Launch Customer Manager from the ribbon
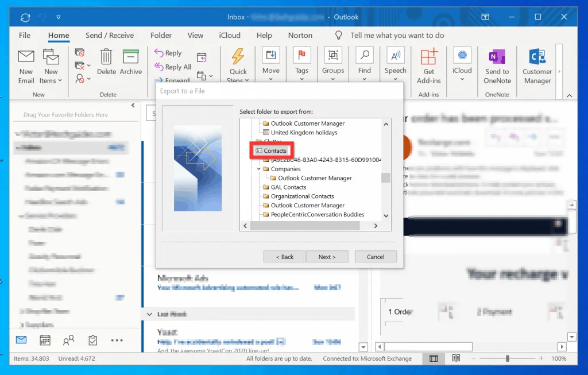The height and width of the screenshot is (375, 588). click(537, 67)
